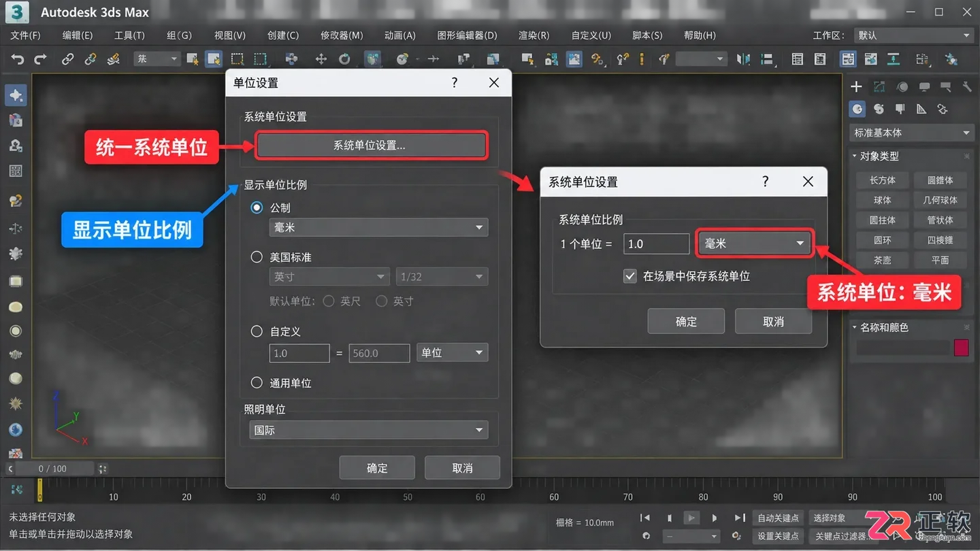Click the Play animation button
Image resolution: width=980 pixels, height=551 pixels.
coord(691,518)
